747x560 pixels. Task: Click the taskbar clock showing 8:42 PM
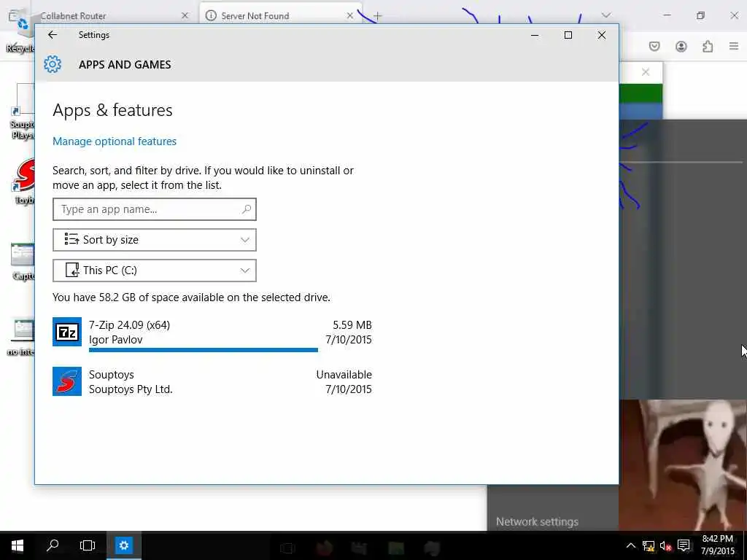[718, 545]
